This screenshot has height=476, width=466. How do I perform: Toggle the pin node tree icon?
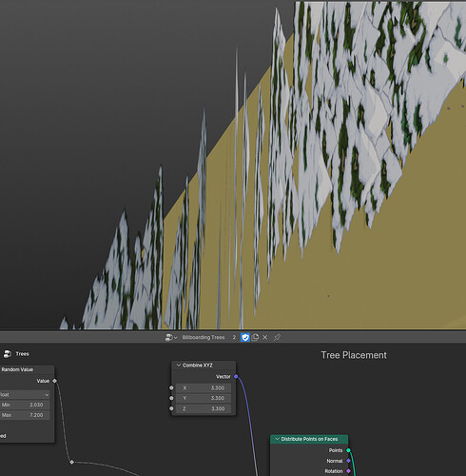pos(277,337)
